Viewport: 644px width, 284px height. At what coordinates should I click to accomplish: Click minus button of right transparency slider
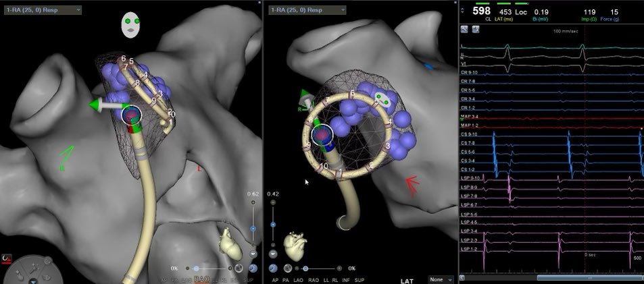coord(297,268)
